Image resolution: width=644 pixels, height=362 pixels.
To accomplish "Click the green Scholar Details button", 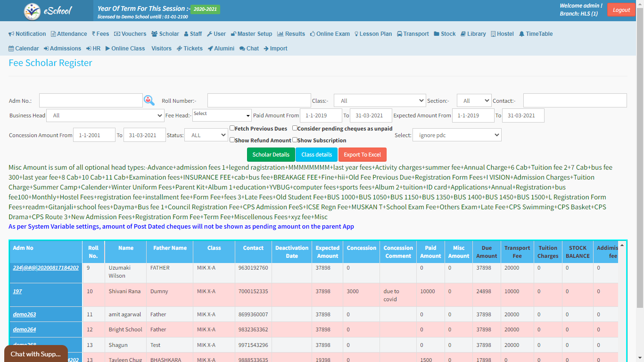I will pyautogui.click(x=271, y=155).
